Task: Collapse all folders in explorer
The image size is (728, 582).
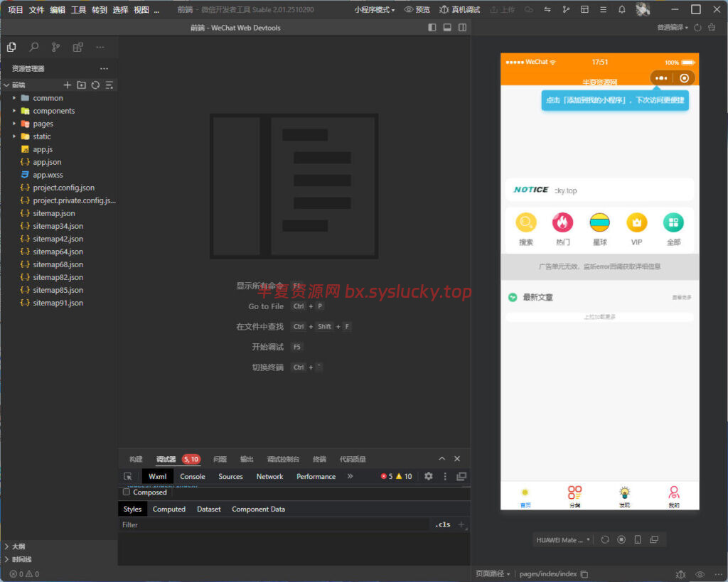Action: tap(109, 85)
